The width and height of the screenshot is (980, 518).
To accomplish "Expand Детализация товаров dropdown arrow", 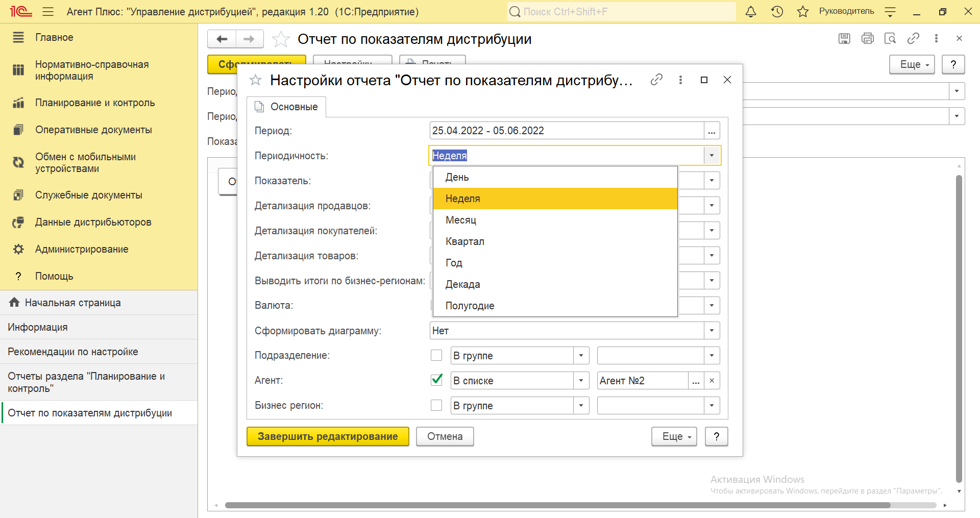I will tap(712, 256).
